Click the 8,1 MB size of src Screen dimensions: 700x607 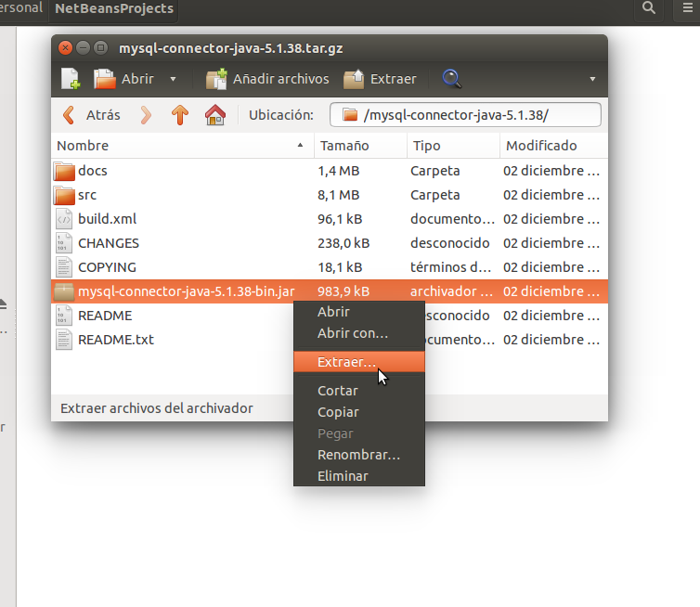pyautogui.click(x=338, y=195)
